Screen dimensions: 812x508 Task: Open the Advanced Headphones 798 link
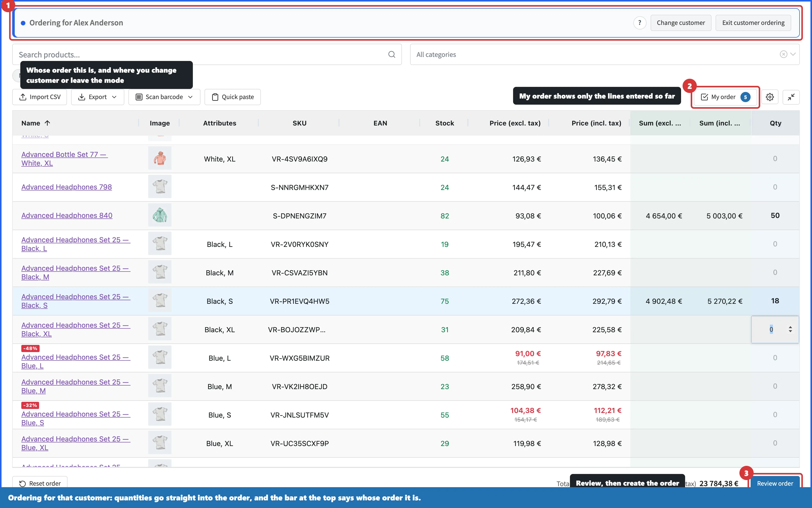coord(66,187)
